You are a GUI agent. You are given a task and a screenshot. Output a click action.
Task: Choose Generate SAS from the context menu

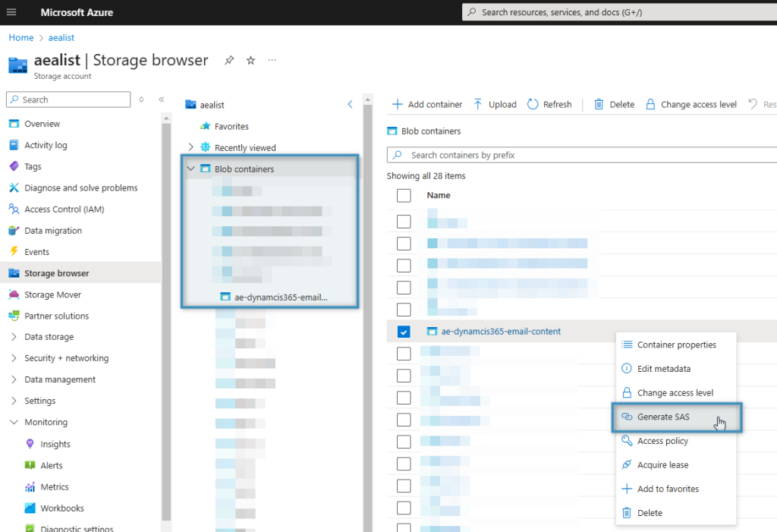[x=676, y=417]
